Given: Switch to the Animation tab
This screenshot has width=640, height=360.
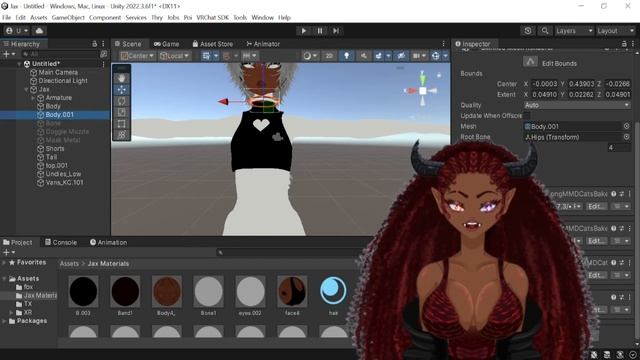Looking at the screenshot, I should tap(108, 242).
